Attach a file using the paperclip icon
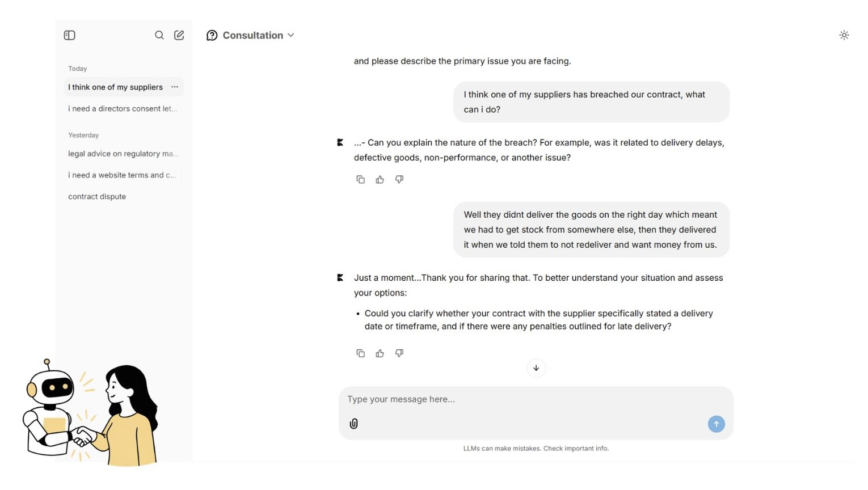Image resolution: width=868 pixels, height=490 pixels. pos(354,424)
